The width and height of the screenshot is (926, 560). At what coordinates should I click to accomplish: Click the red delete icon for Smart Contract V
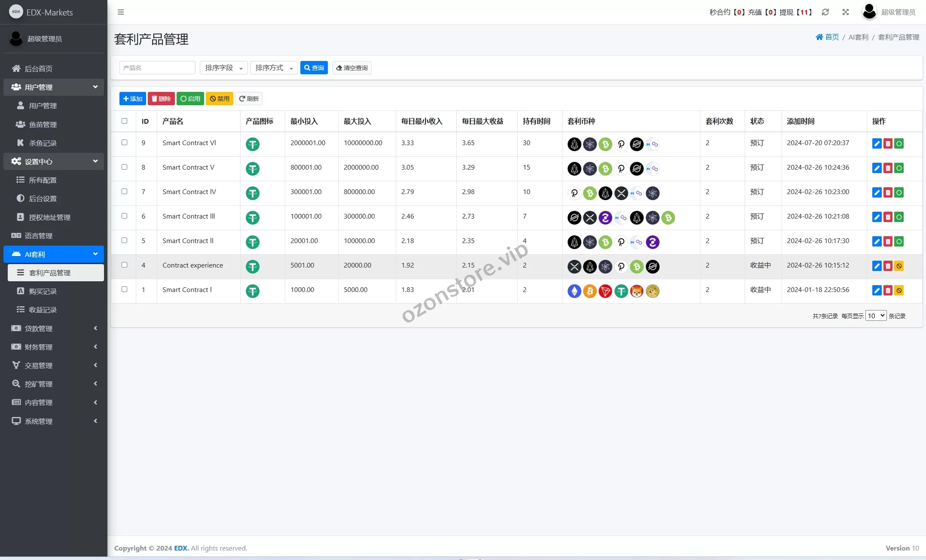[888, 168]
